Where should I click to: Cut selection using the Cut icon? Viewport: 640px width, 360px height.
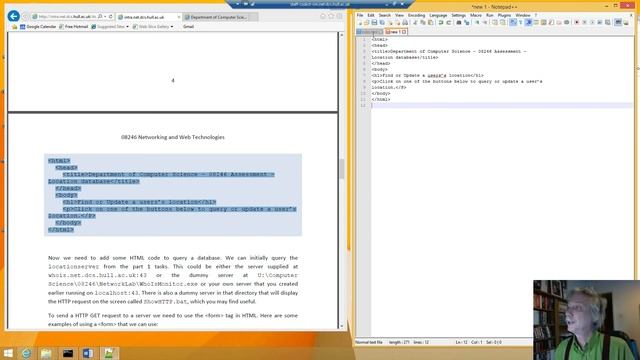pyautogui.click(x=415, y=22)
